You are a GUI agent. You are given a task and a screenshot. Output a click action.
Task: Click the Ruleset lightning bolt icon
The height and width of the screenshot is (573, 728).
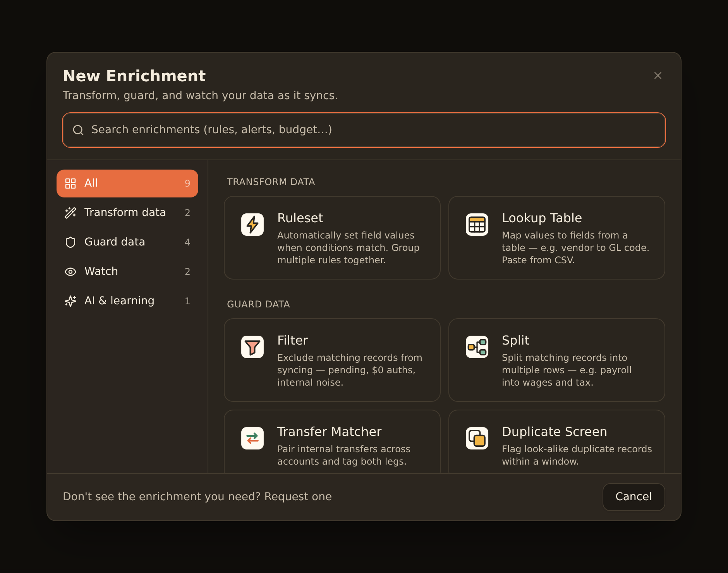tap(252, 225)
